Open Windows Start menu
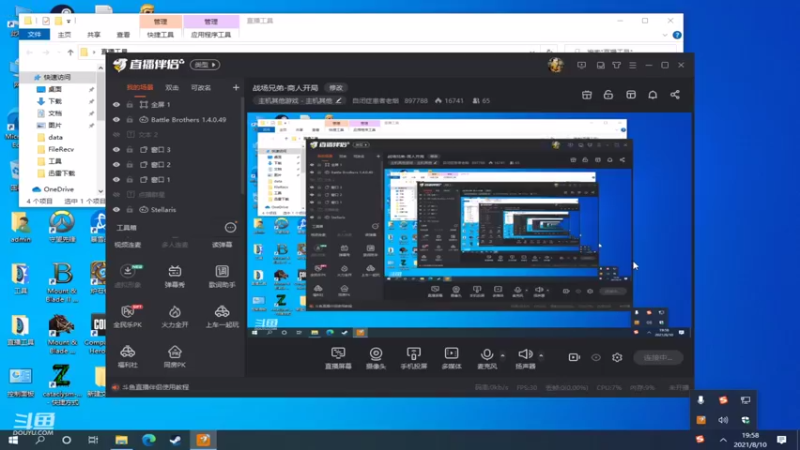This screenshot has width=800, height=450. (x=13, y=440)
